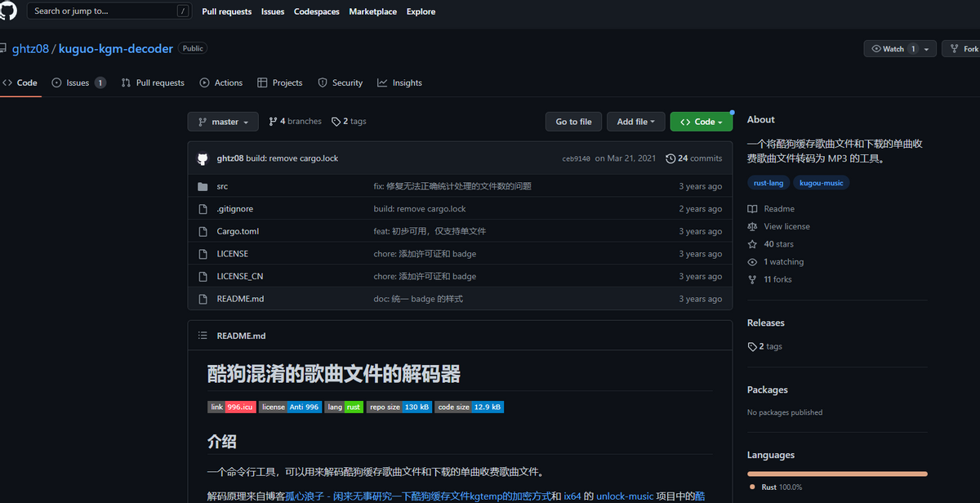Viewport: 980px width, 503px height.
Task: Select the kugou-music topic tag
Action: (822, 183)
